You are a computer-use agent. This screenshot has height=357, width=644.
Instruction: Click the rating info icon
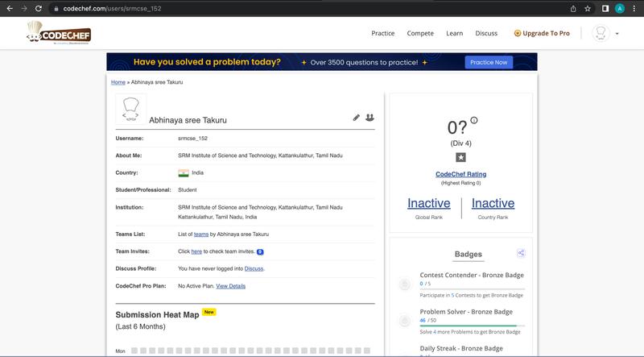tap(474, 121)
